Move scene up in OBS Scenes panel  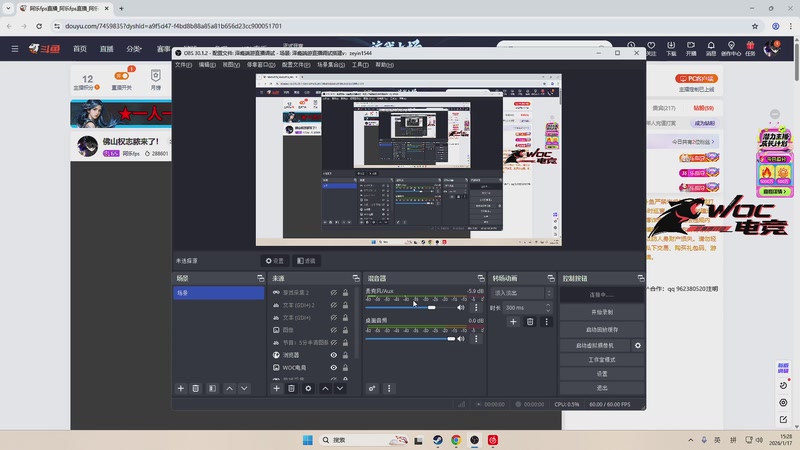click(x=230, y=388)
